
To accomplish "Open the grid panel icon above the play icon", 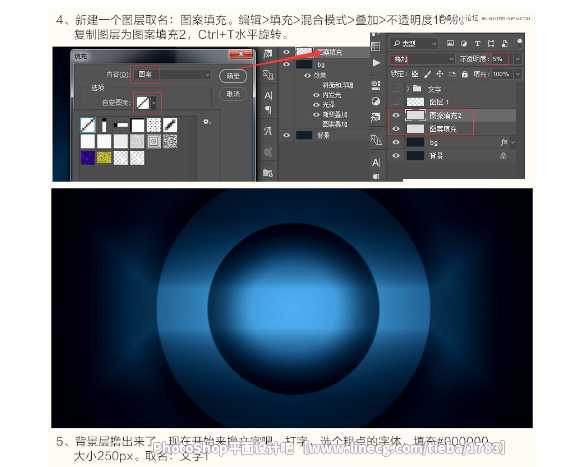I will pyautogui.click(x=376, y=46).
